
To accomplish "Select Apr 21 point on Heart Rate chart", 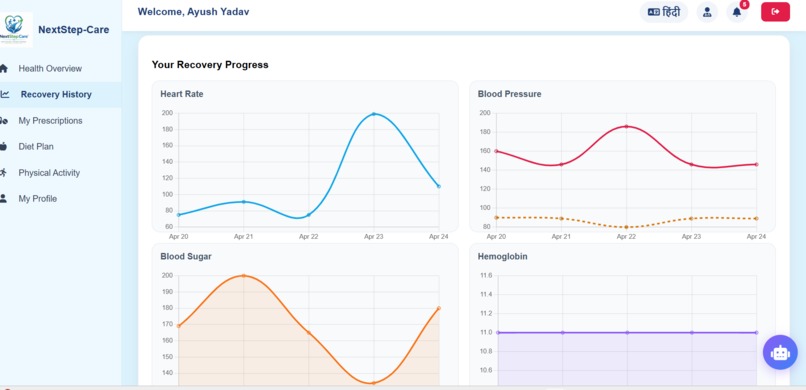I will coord(244,201).
